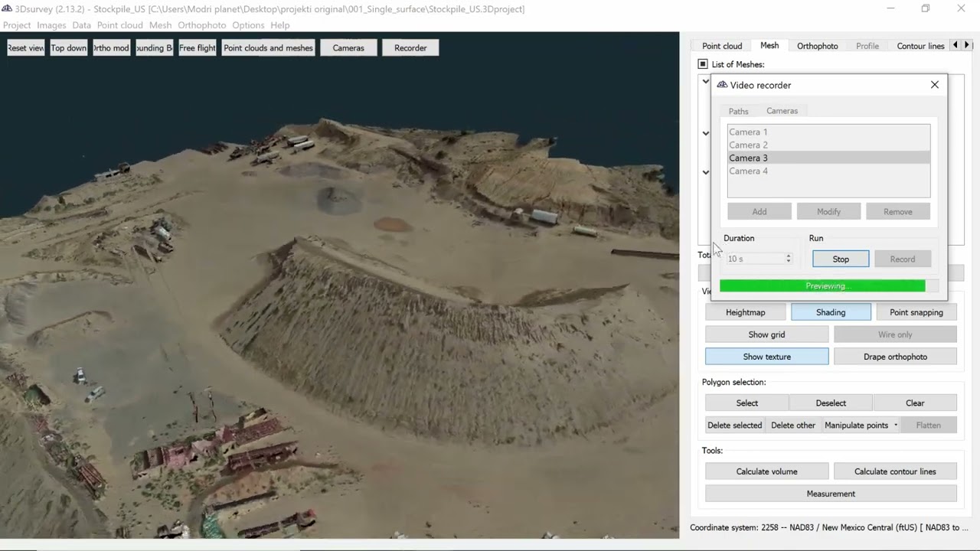
Task: Click the Modify camera button
Action: tap(828, 211)
